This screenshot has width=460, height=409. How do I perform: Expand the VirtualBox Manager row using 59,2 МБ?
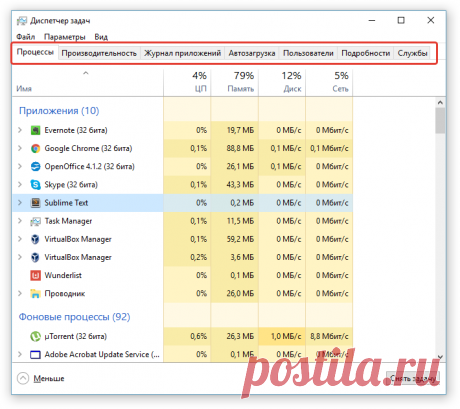click(20, 239)
